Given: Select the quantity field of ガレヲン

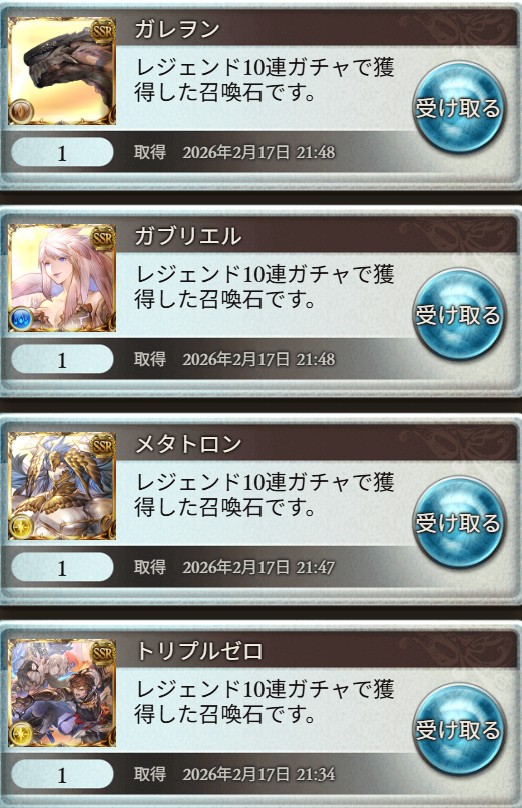Looking at the screenshot, I should [x=62, y=153].
